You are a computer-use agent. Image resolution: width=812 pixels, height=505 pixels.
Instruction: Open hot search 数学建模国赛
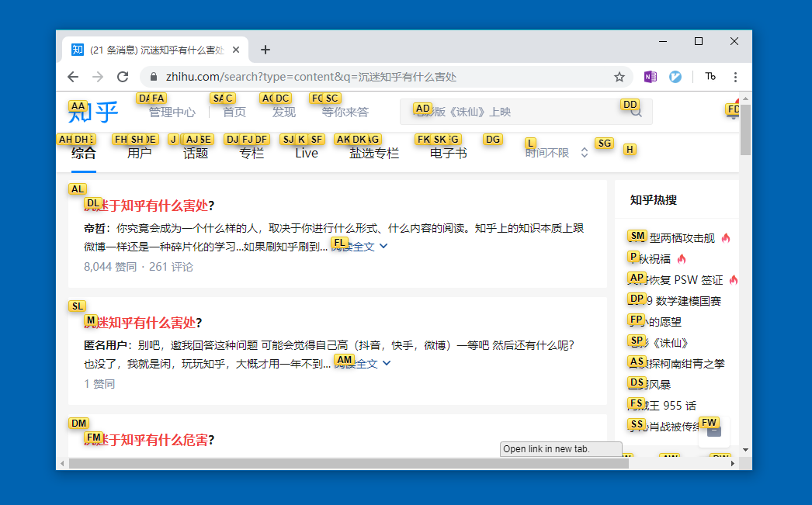[x=675, y=301]
